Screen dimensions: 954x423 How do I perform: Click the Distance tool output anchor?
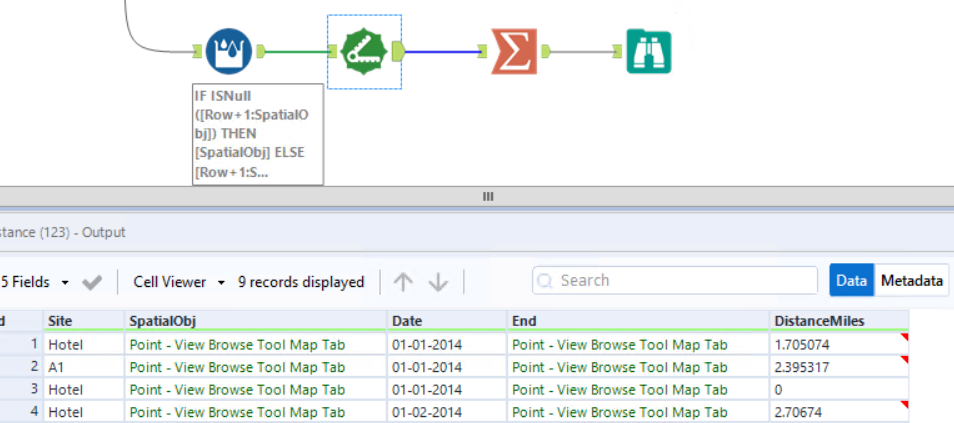tap(399, 52)
